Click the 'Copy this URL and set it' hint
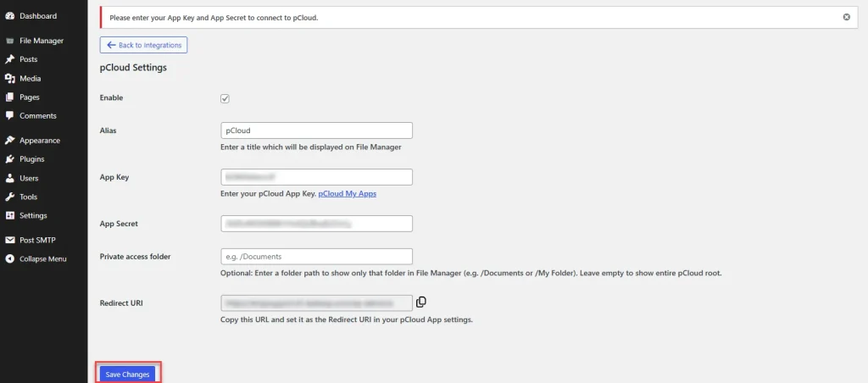This screenshot has height=383, width=868. coord(347,320)
